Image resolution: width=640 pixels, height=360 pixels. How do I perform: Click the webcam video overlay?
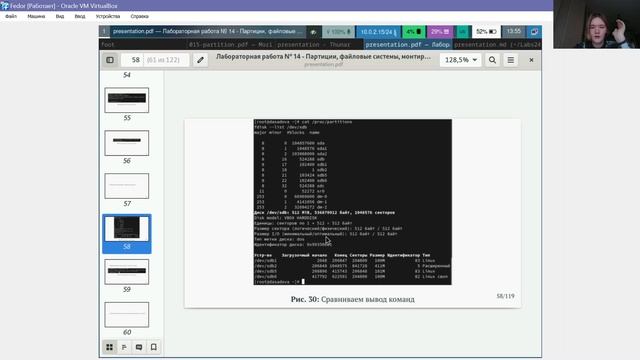pyautogui.click(x=596, y=24)
